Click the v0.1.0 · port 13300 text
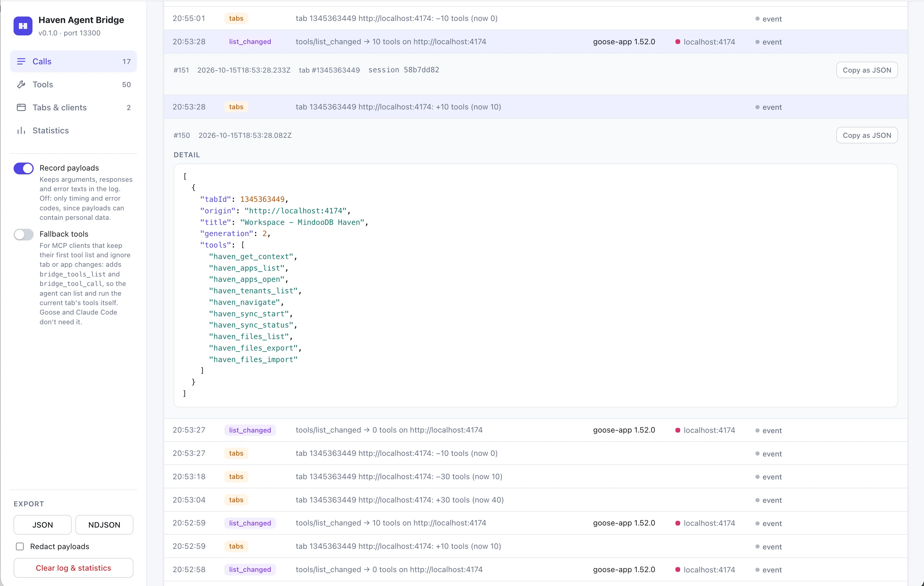This screenshot has height=586, width=924. coord(69,33)
